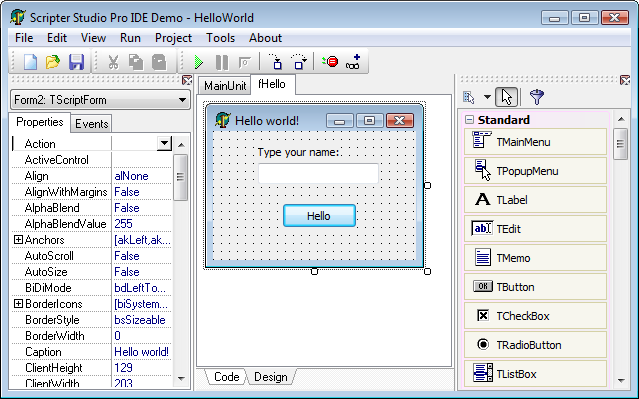Click the New file toolbar icon
Image resolution: width=639 pixels, height=399 pixels.
point(30,62)
